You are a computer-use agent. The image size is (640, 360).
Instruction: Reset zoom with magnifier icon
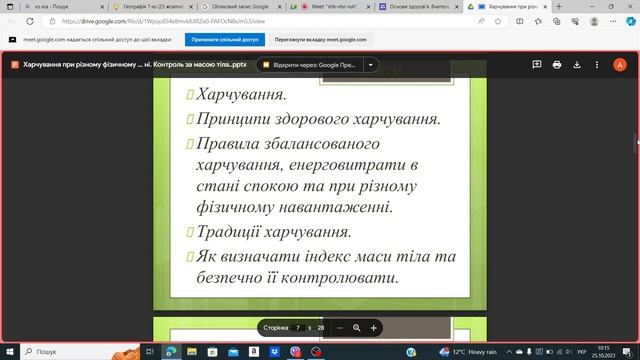(x=357, y=328)
